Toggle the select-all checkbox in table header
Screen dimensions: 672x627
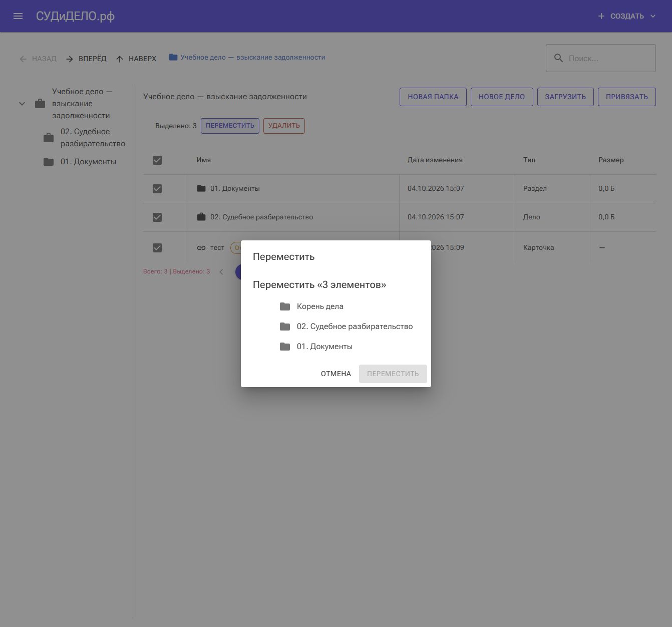[157, 160]
